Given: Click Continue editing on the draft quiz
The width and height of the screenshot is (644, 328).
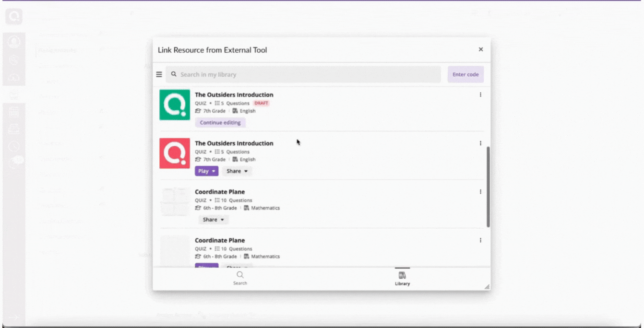Looking at the screenshot, I should coord(220,123).
